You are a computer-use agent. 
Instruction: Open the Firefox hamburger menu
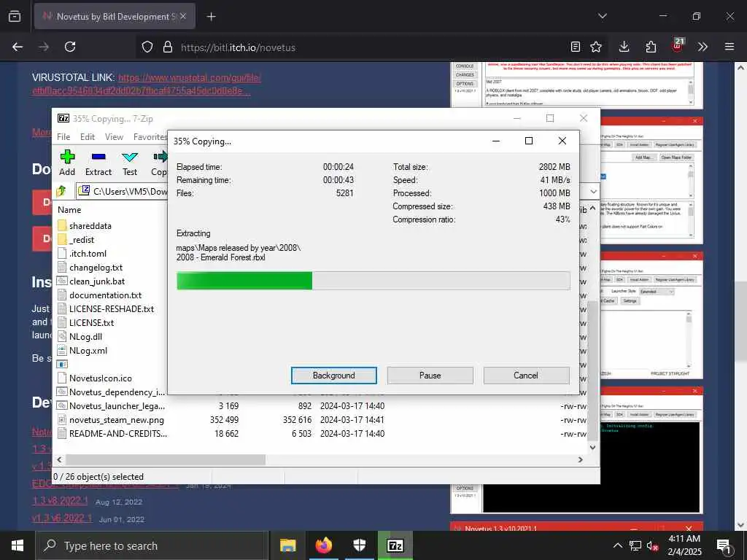coord(729,47)
